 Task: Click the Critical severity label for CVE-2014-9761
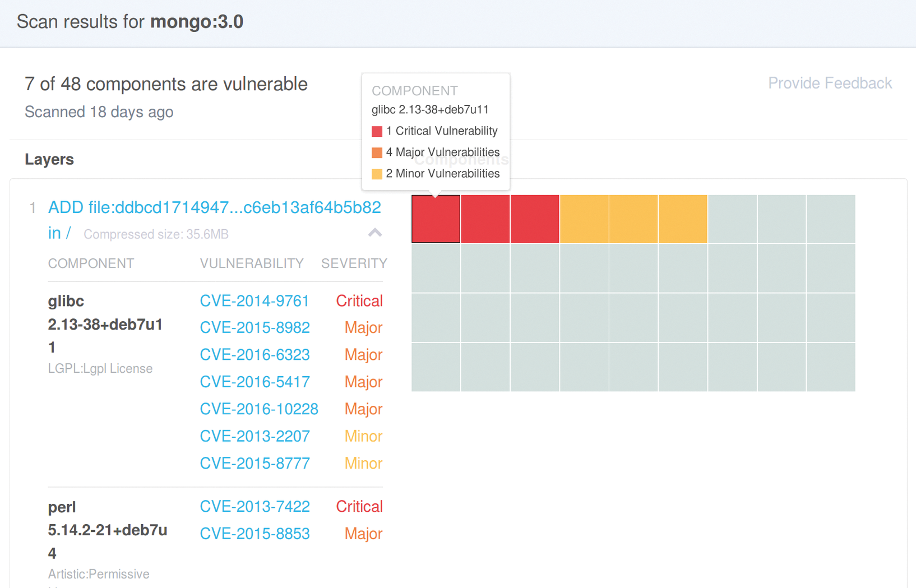coord(359,300)
